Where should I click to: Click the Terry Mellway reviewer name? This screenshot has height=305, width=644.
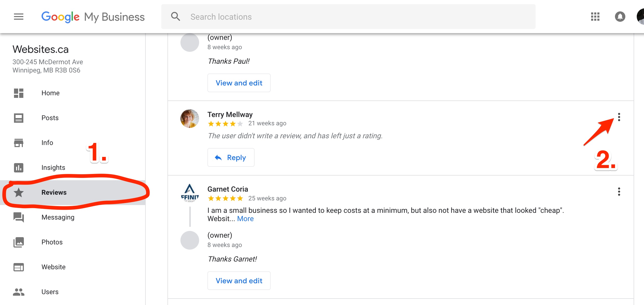(x=230, y=114)
